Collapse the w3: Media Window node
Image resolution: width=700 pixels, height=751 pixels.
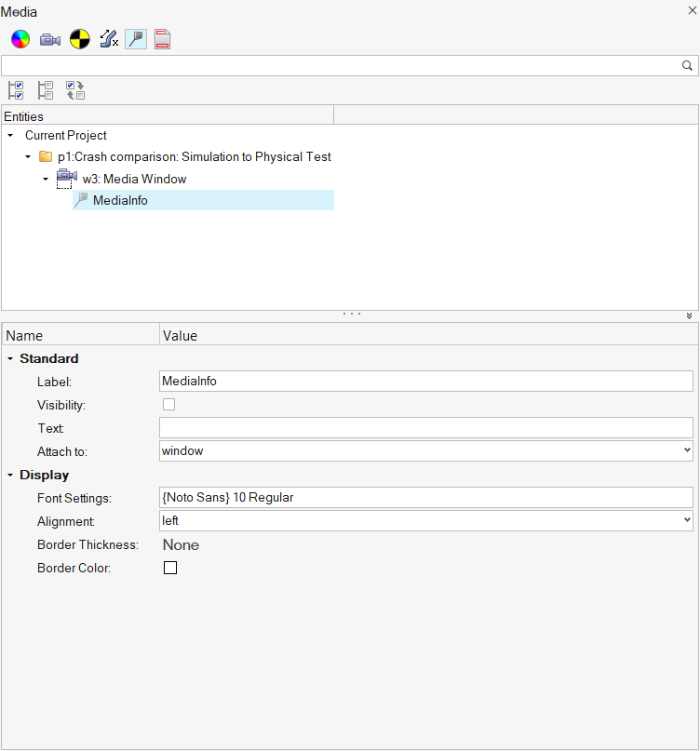[x=45, y=179]
